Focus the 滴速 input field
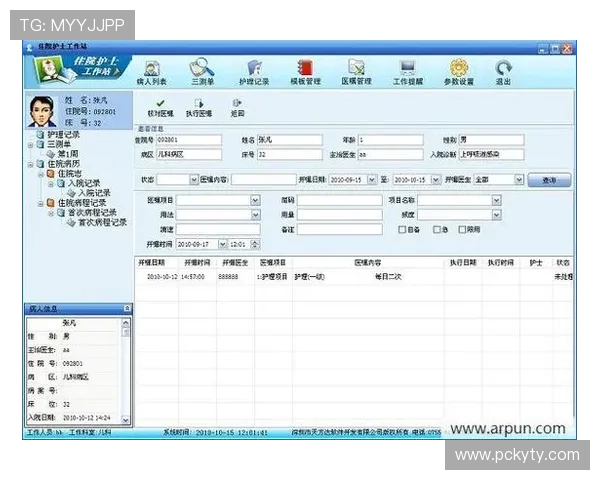The image size is (600, 480). click(x=218, y=229)
